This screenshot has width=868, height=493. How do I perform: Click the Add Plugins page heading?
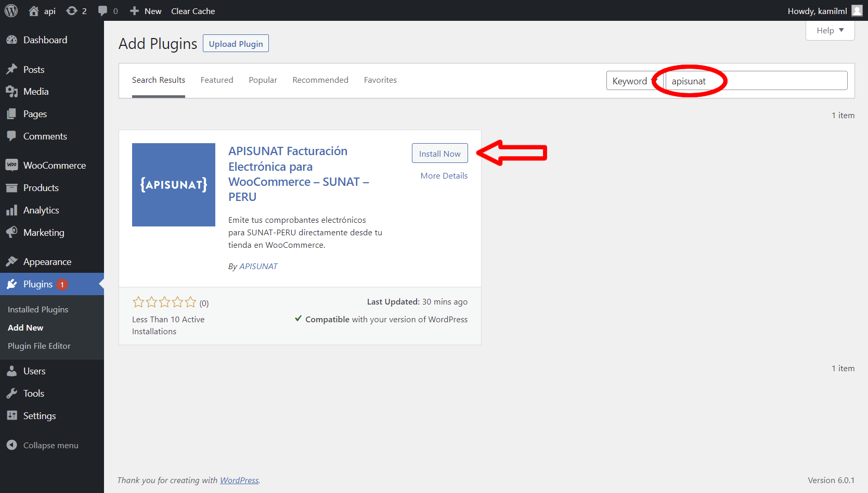tap(158, 44)
